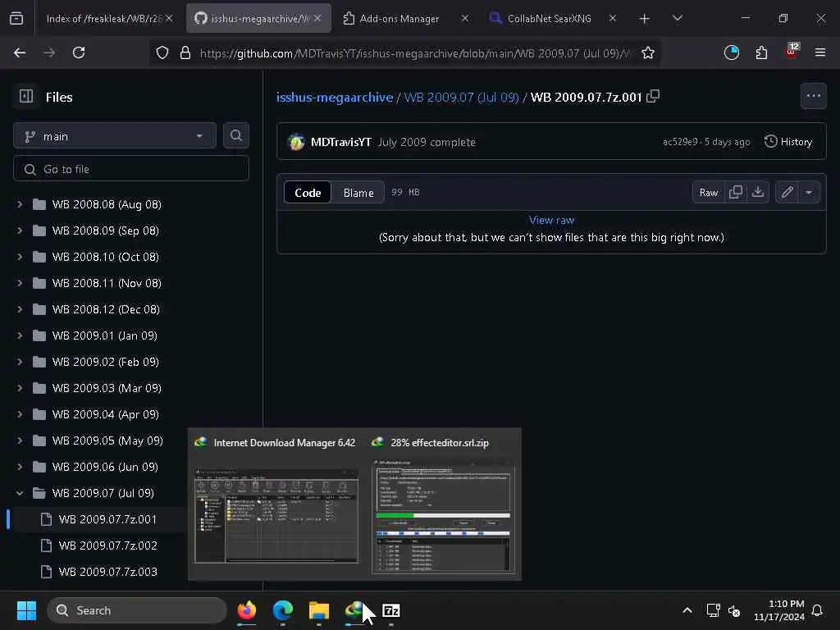Click the Raw button

tap(708, 192)
